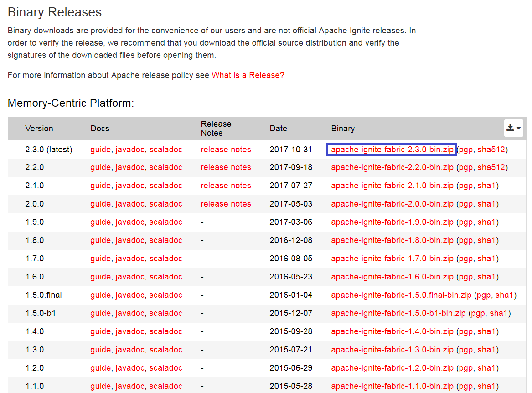Click the 'Binary' column header
Viewport: 532px width, 393px height.
pyautogui.click(x=343, y=129)
